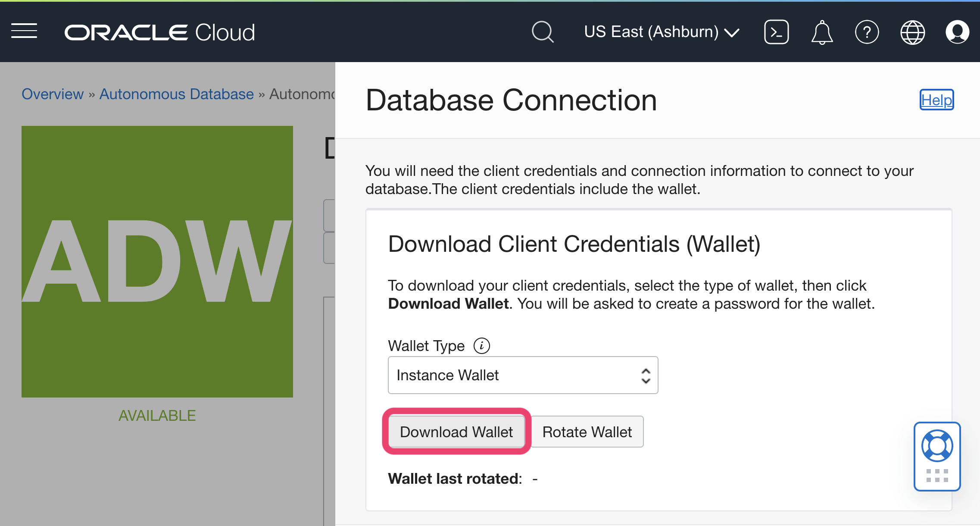Click the help question mark icon
980x526 pixels.
[867, 31]
